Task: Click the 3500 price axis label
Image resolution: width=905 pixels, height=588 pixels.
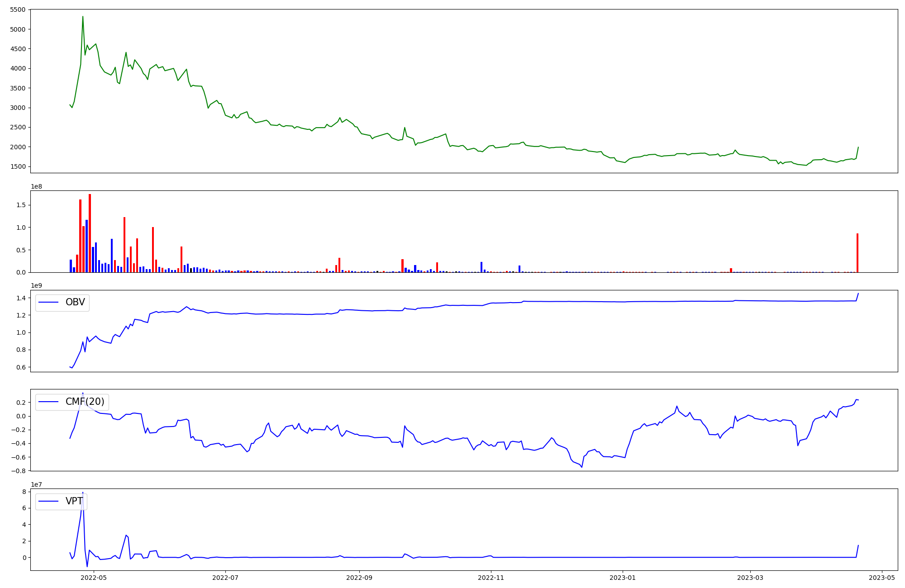Action: tap(19, 88)
